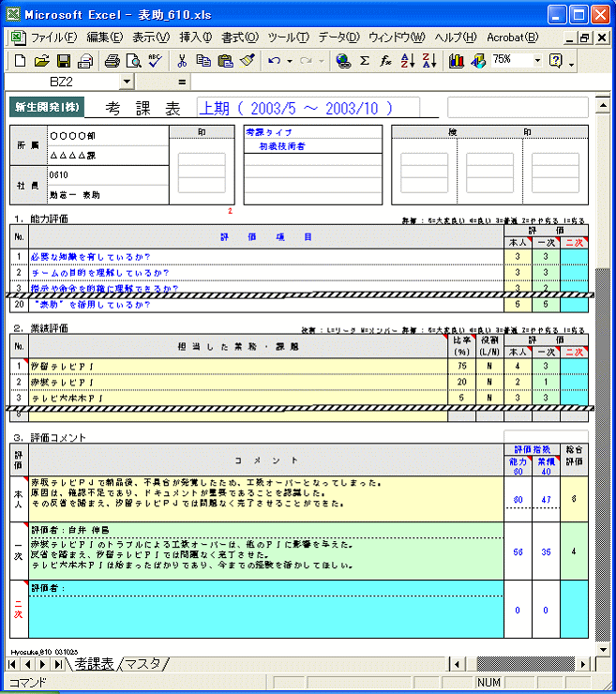Click the Print icon
Image resolution: width=616 pixels, height=694 pixels.
[x=112, y=61]
